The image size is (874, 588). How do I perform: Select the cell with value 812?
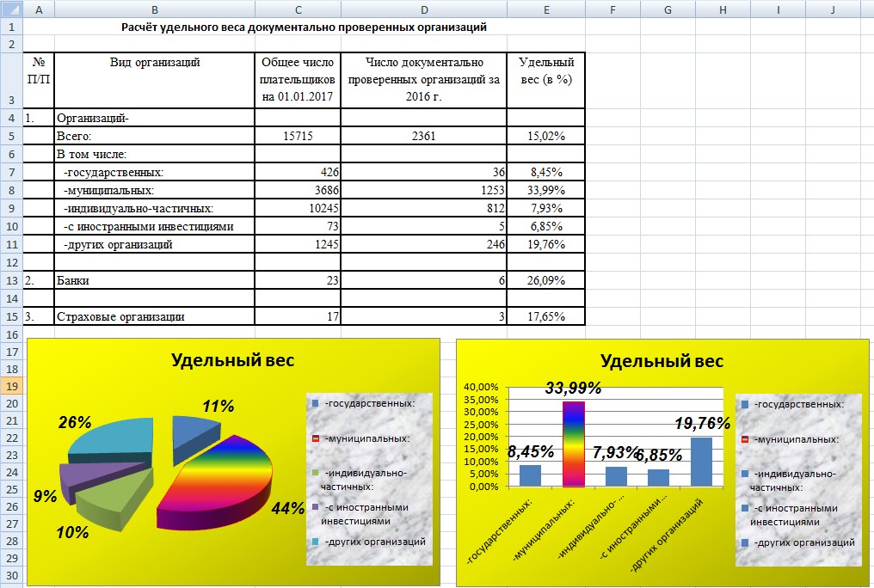pos(423,208)
